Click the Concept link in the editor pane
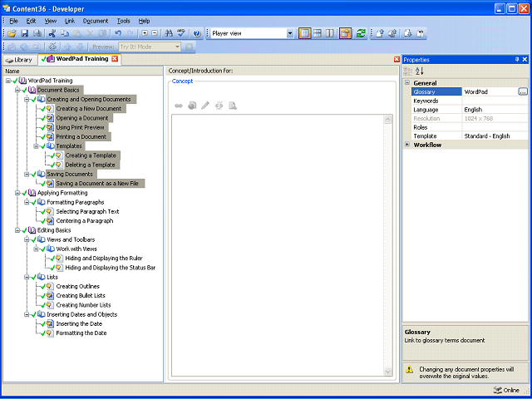The image size is (532, 399). click(x=182, y=81)
